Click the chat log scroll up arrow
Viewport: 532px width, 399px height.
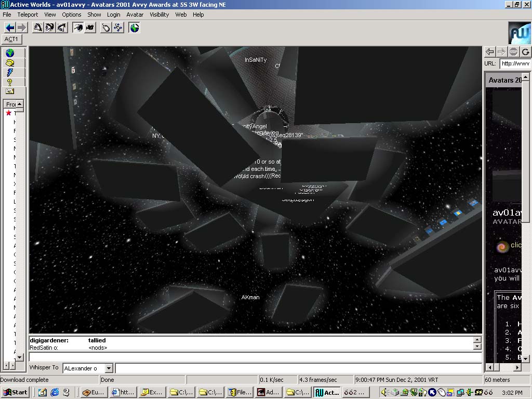tap(477, 340)
